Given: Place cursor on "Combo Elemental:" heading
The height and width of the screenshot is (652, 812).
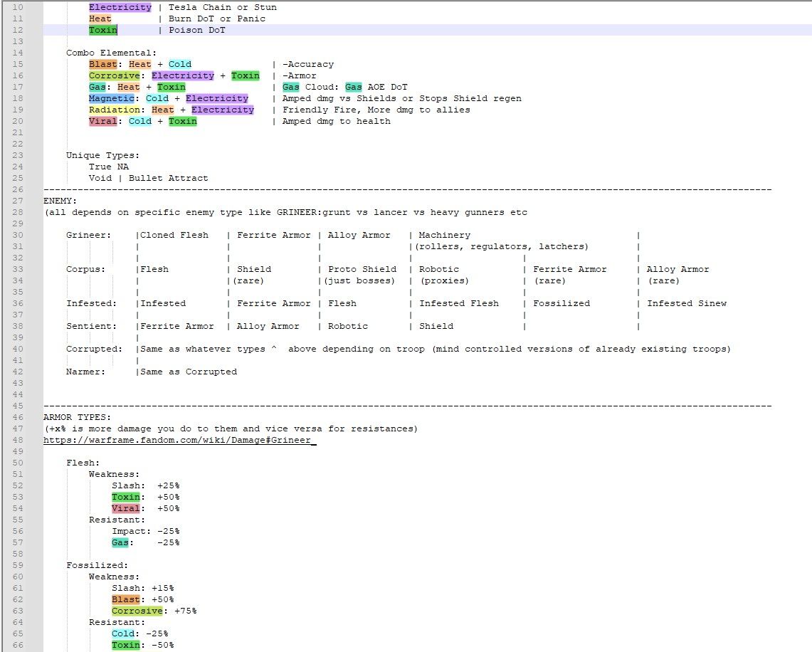Looking at the screenshot, I should pos(111,53).
